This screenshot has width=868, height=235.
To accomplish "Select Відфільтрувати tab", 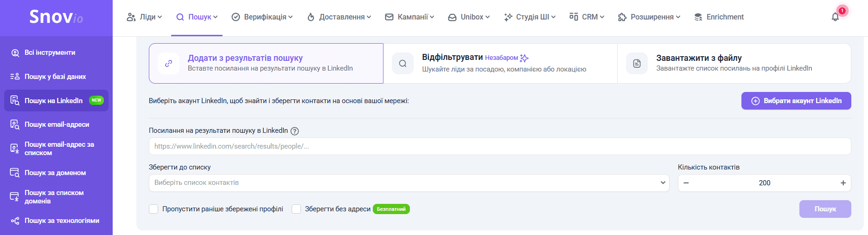I will tap(500, 64).
